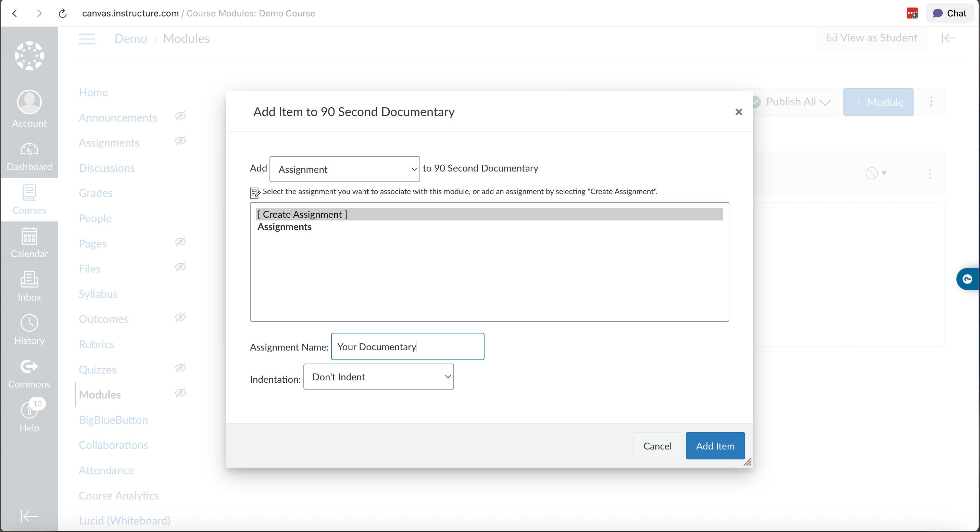
Task: Expand the Publish All dropdown
Action: [x=797, y=102]
